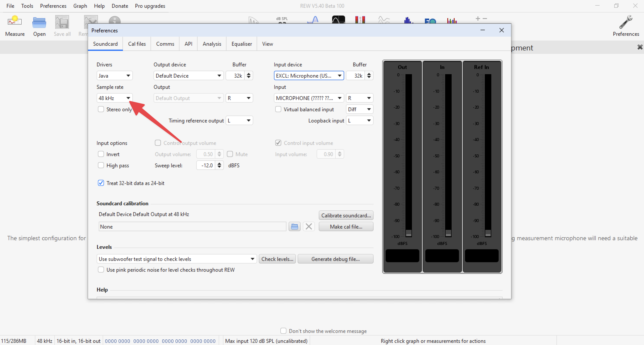The height and width of the screenshot is (345, 644).
Task: Open the Graph menu
Action: point(80,6)
